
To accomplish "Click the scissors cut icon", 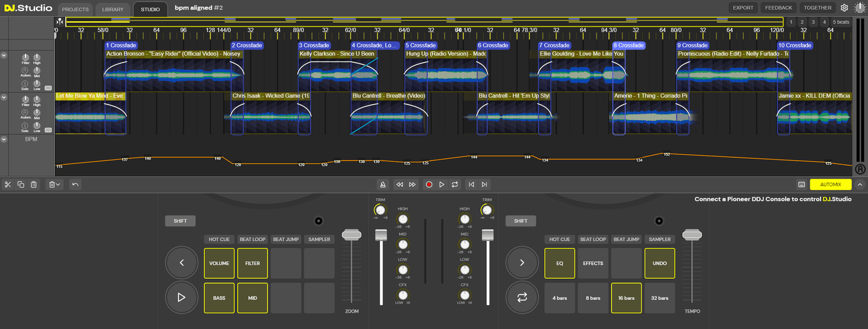I will coord(8,184).
